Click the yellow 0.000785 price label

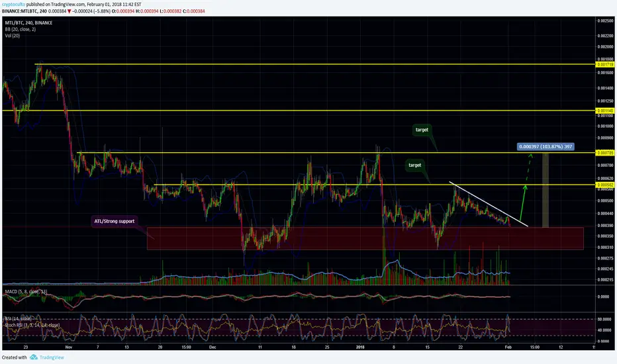coord(605,153)
